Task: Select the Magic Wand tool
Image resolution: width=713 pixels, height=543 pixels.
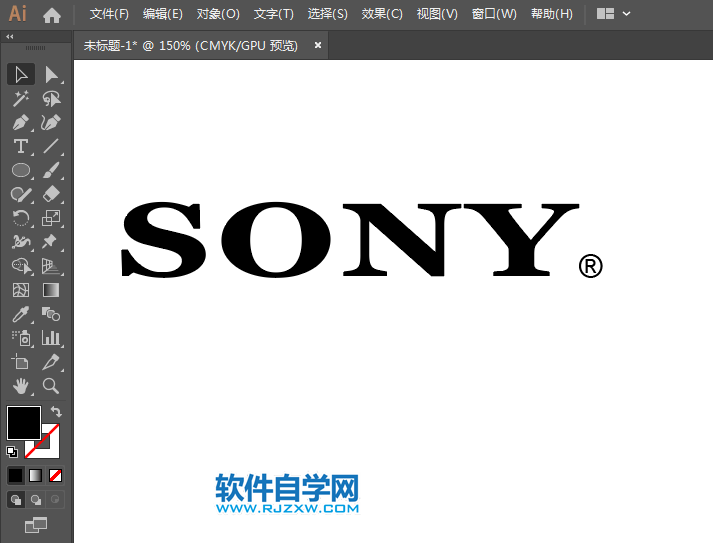Action: tap(21, 99)
